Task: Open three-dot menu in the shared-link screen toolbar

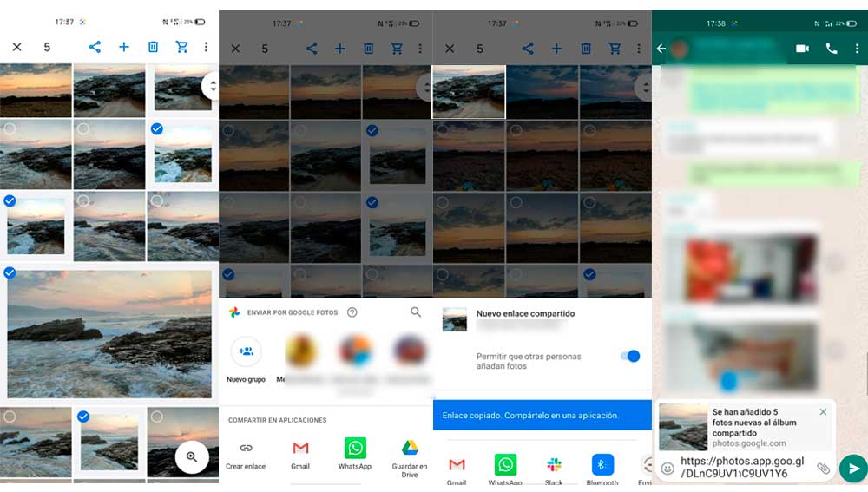Action: point(638,49)
